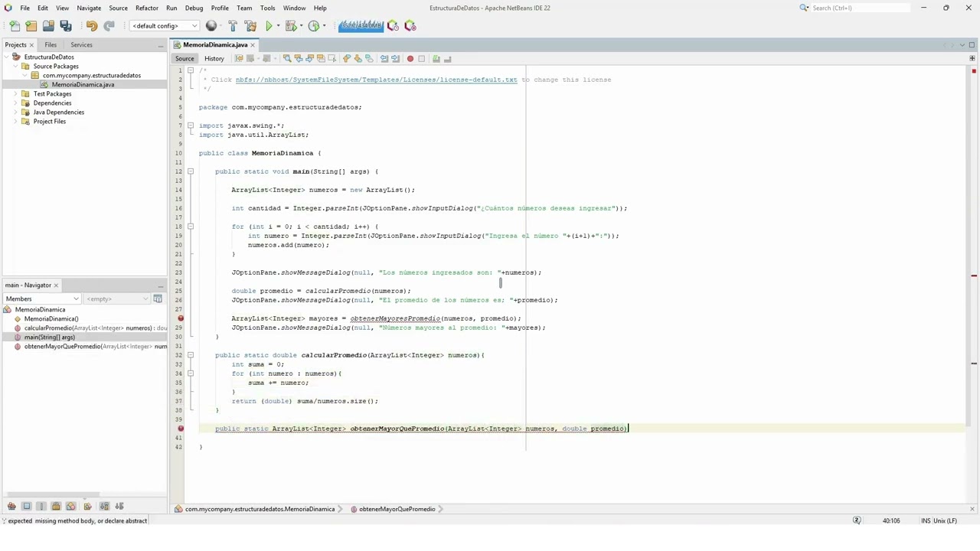The width and height of the screenshot is (980, 551).
Task: Click the Shift Line Right icon
Action: (x=395, y=59)
